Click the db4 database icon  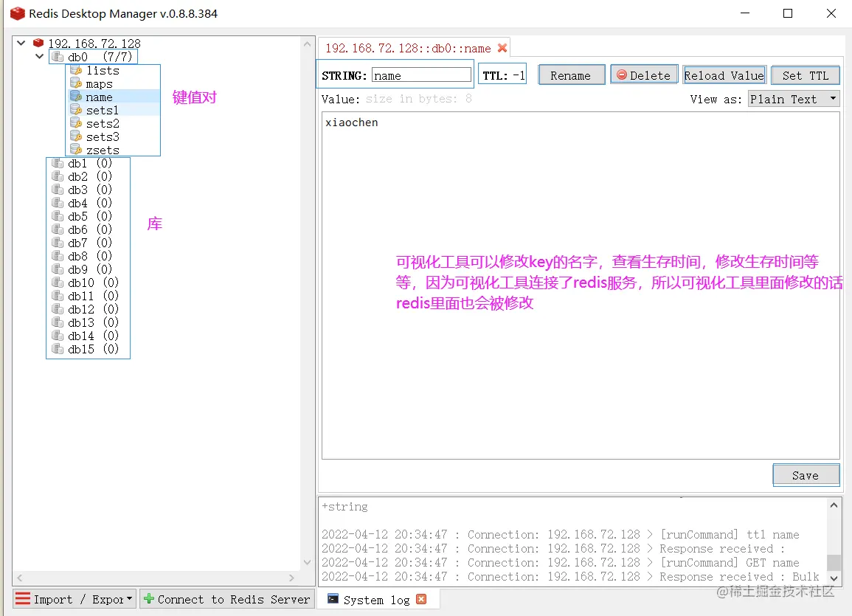[x=57, y=203]
